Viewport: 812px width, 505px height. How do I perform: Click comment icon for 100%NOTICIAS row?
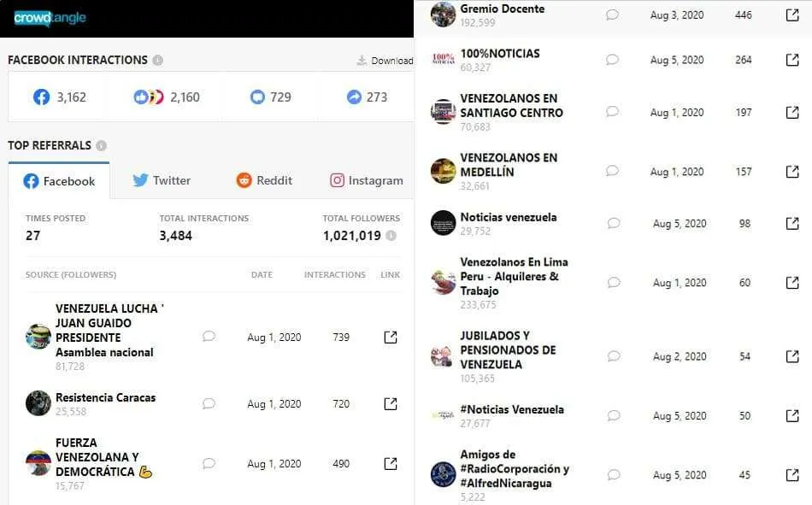click(612, 60)
